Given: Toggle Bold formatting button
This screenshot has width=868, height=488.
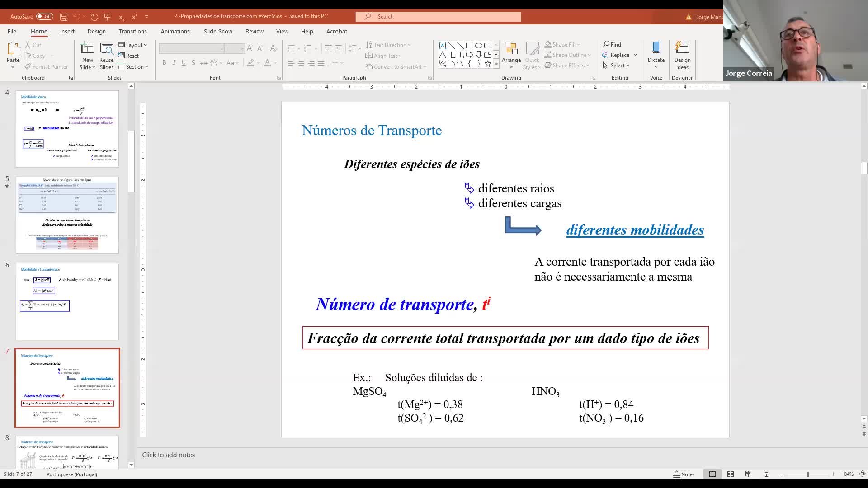Looking at the screenshot, I should click(x=164, y=63).
